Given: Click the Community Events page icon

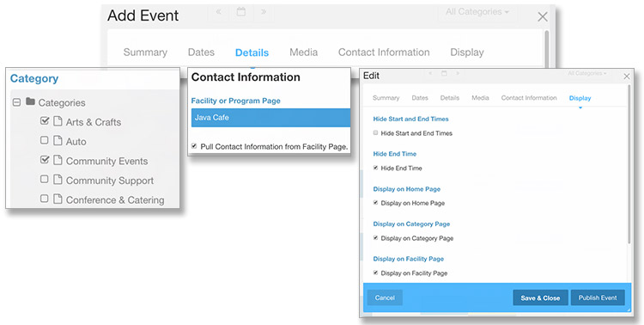Looking at the screenshot, I should click(58, 160).
